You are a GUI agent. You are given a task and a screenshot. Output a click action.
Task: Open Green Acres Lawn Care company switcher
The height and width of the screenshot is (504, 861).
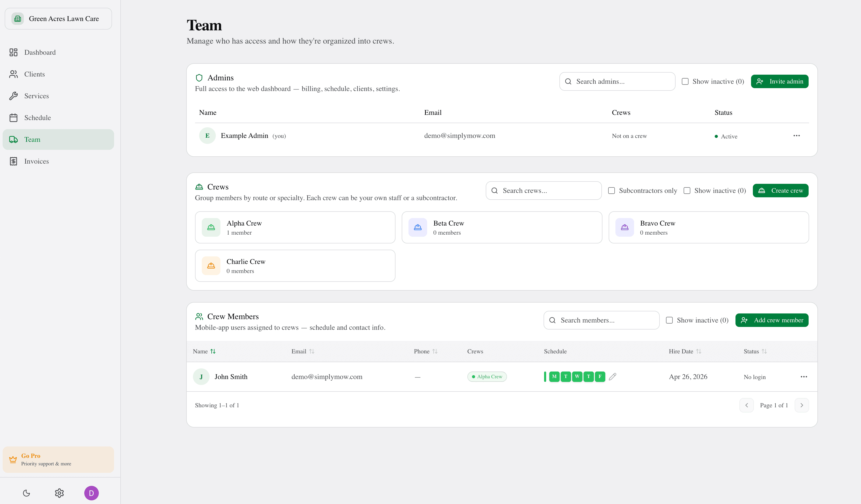(x=58, y=19)
